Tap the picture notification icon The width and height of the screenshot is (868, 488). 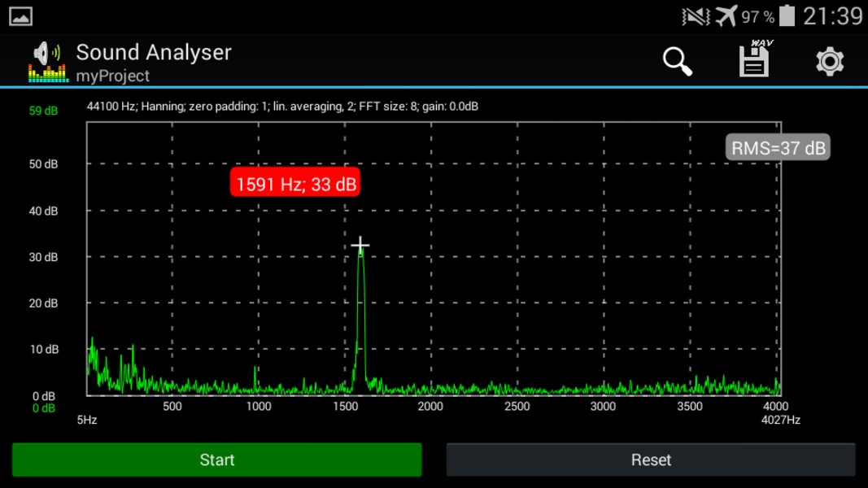click(20, 16)
